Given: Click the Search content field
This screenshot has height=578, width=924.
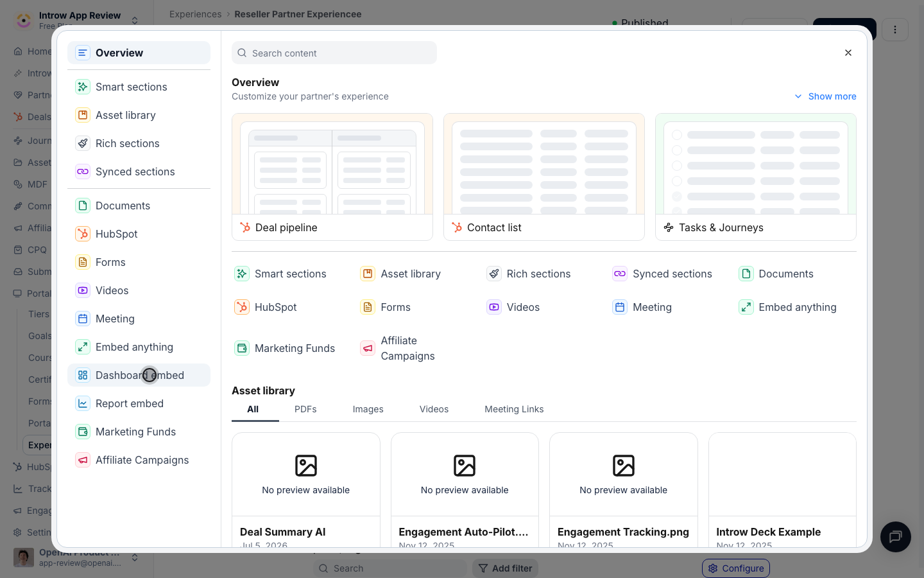Looking at the screenshot, I should point(334,53).
